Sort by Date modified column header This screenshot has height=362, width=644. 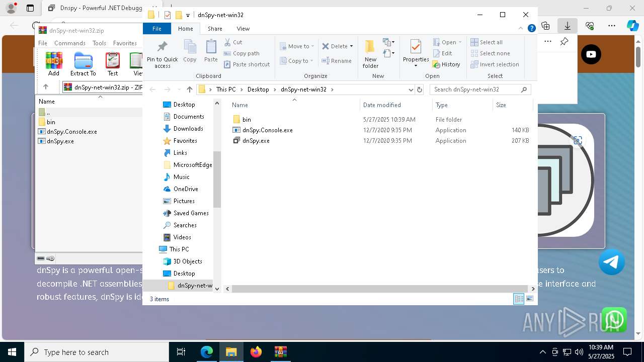pyautogui.click(x=395, y=105)
